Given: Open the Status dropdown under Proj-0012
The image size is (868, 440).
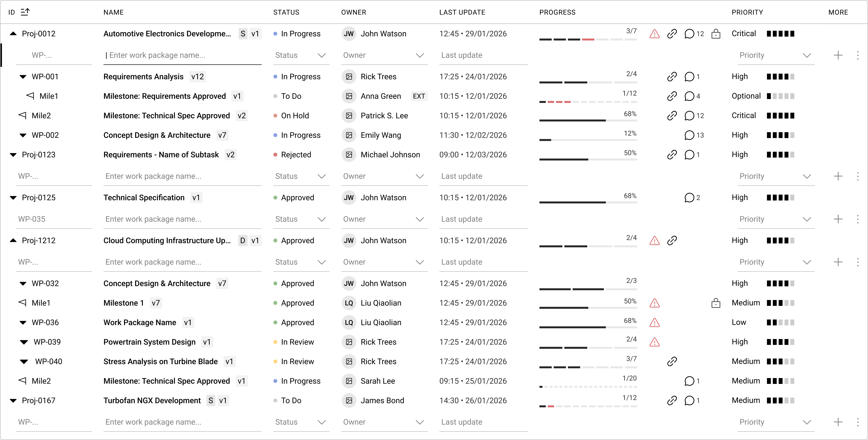Looking at the screenshot, I should click(x=301, y=55).
